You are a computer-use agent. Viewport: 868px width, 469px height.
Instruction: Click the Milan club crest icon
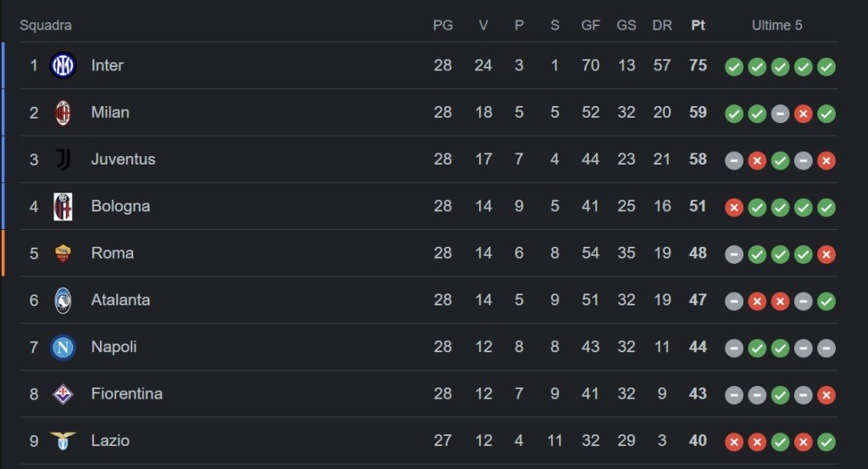(63, 113)
